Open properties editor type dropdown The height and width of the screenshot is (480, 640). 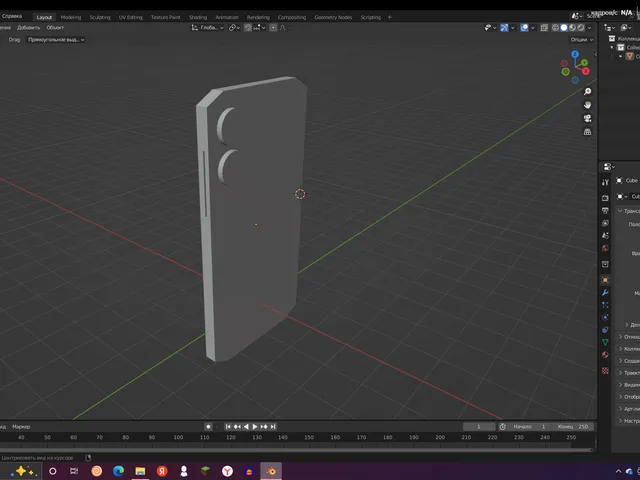click(x=609, y=167)
